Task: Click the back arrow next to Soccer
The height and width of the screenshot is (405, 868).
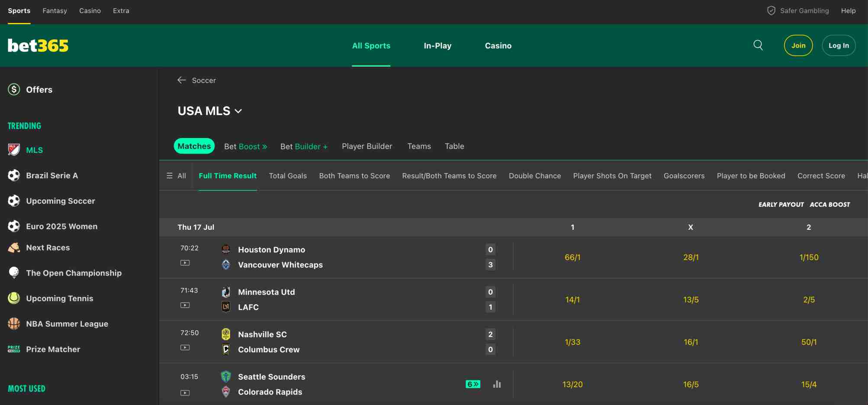Action: pos(182,80)
